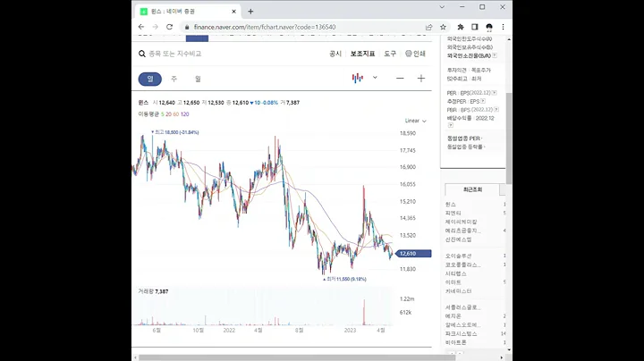
Task: Open 피엔티 in recent list
Action: point(453,213)
